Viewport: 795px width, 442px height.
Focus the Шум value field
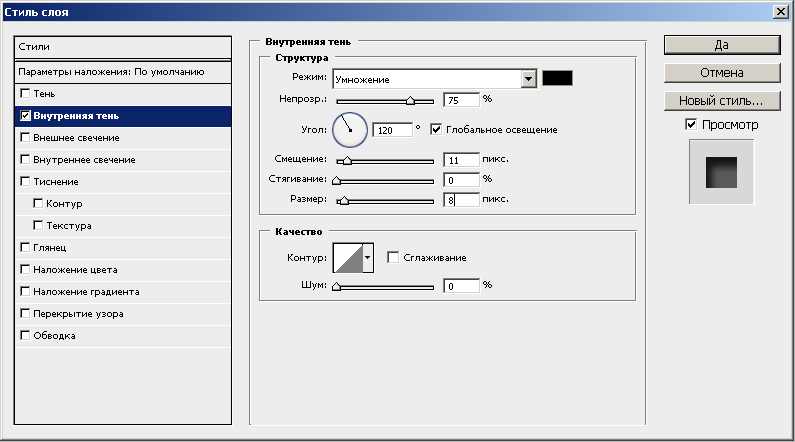coord(461,286)
